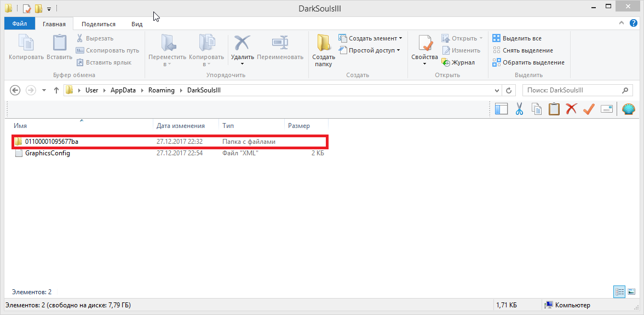Image resolution: width=644 pixels, height=315 pixels.
Task: Click the pane layout icon in toolbar
Action: click(501, 109)
